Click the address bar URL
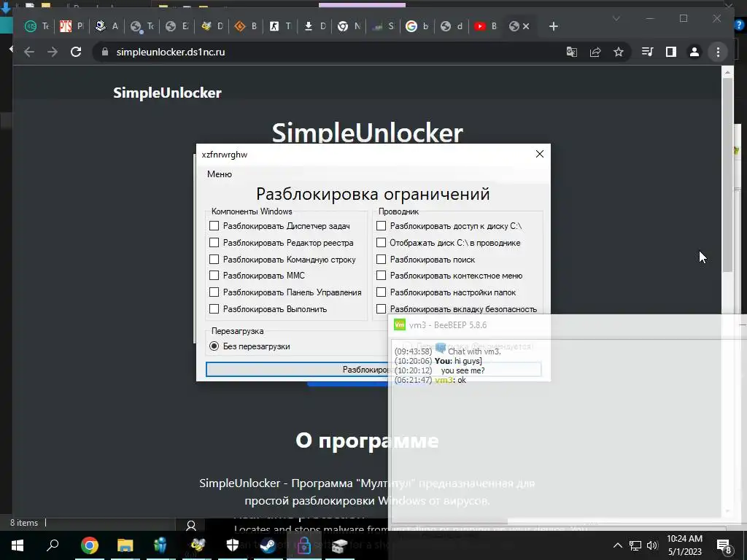Screen dimensions: 747x560 point(171,52)
